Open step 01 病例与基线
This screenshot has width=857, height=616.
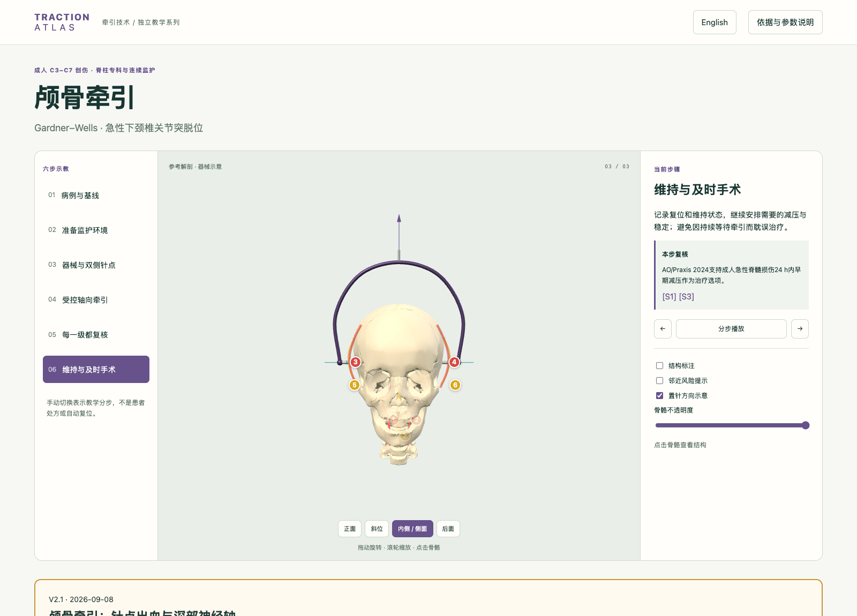[x=96, y=196]
